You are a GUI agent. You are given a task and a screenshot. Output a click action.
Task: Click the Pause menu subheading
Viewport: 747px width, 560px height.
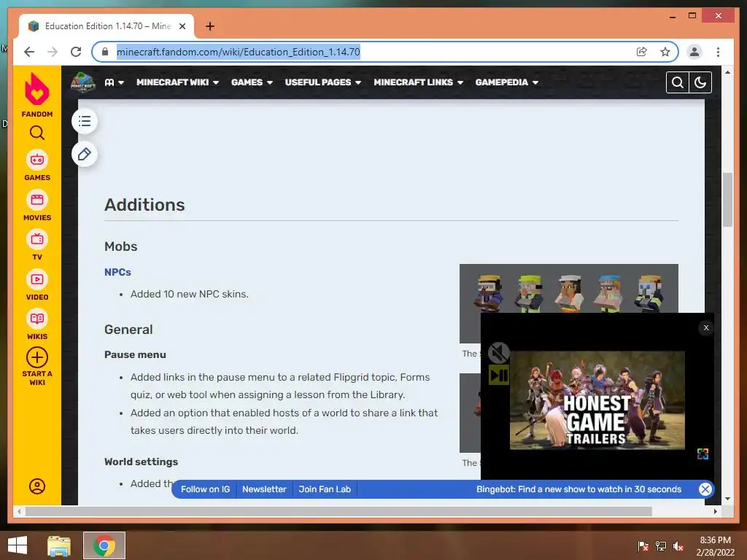[x=135, y=354]
